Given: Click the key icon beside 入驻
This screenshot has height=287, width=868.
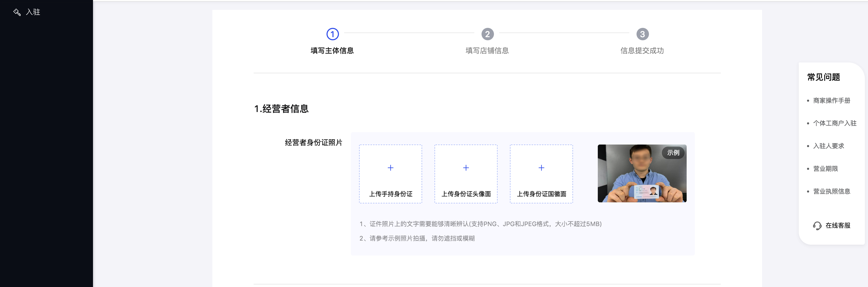Looking at the screenshot, I should click(x=17, y=12).
